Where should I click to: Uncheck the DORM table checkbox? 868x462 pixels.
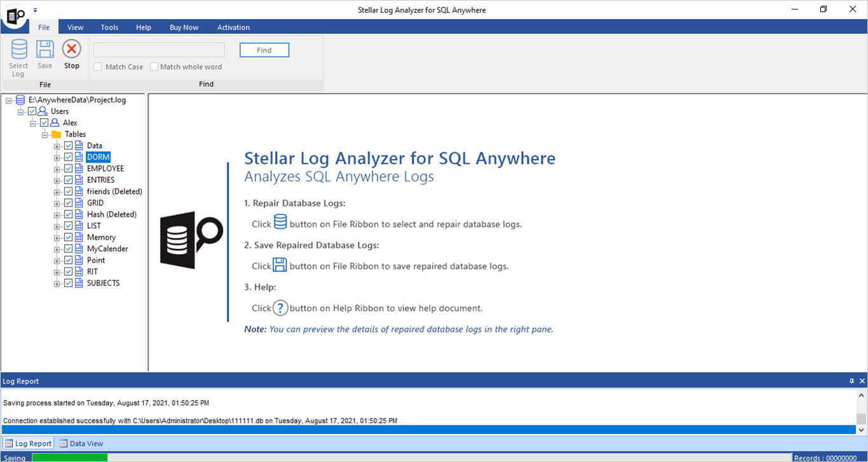click(69, 157)
